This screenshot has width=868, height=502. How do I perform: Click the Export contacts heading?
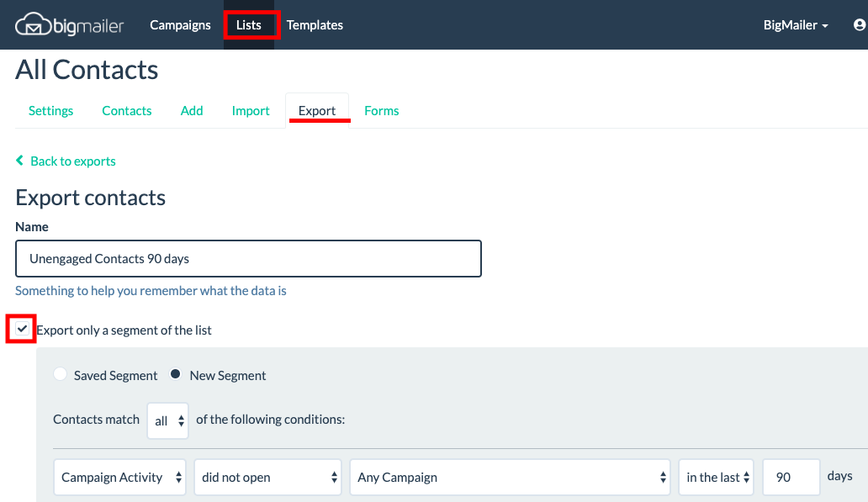[90, 198]
